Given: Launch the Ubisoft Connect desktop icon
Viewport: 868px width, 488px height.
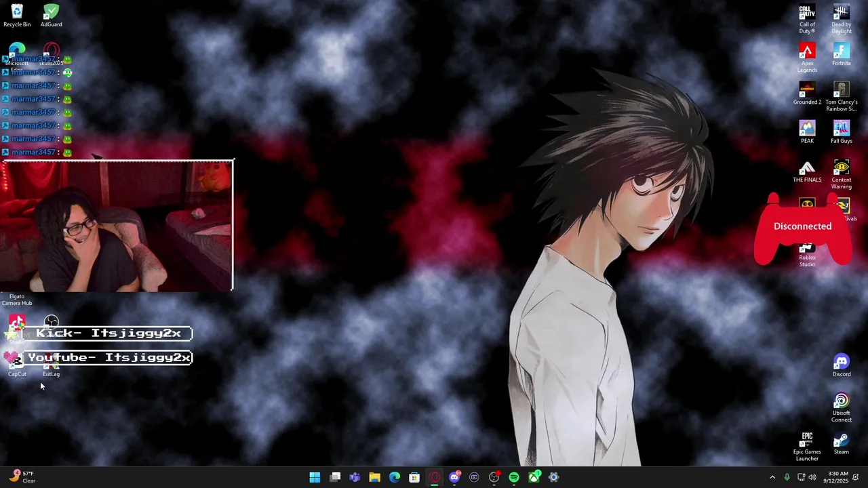Looking at the screenshot, I should [842, 407].
